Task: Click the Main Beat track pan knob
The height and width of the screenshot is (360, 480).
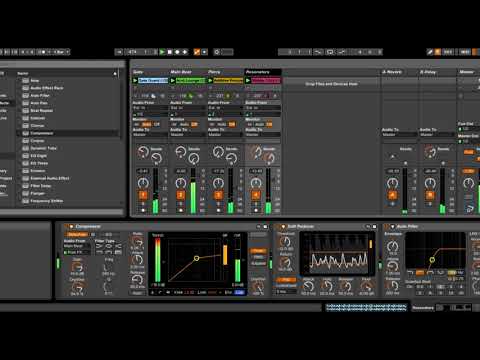Action: [181, 183]
